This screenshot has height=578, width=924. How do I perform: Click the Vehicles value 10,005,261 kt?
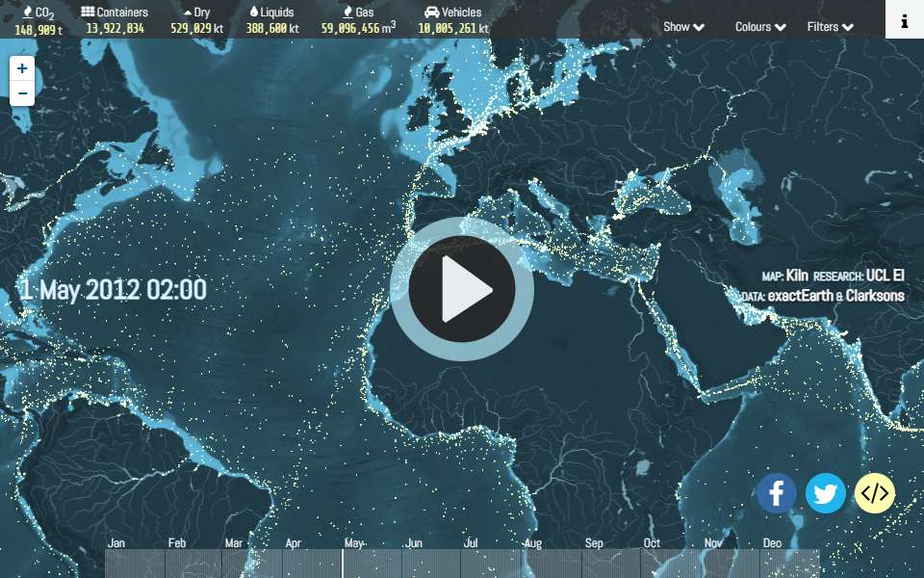453,28
